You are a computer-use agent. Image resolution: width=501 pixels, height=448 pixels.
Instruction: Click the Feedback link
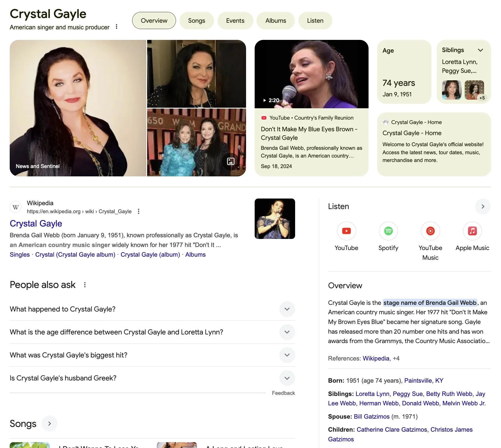pos(283,393)
